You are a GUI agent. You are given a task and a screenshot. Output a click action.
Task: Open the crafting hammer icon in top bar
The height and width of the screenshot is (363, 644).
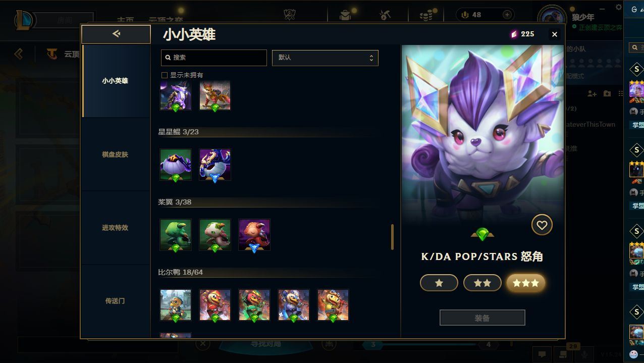pos(386,15)
